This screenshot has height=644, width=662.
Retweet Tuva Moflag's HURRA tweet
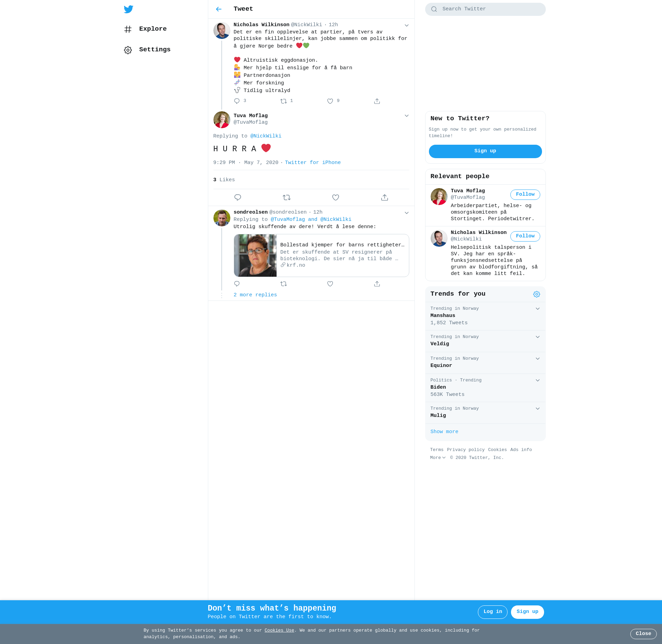click(x=287, y=197)
